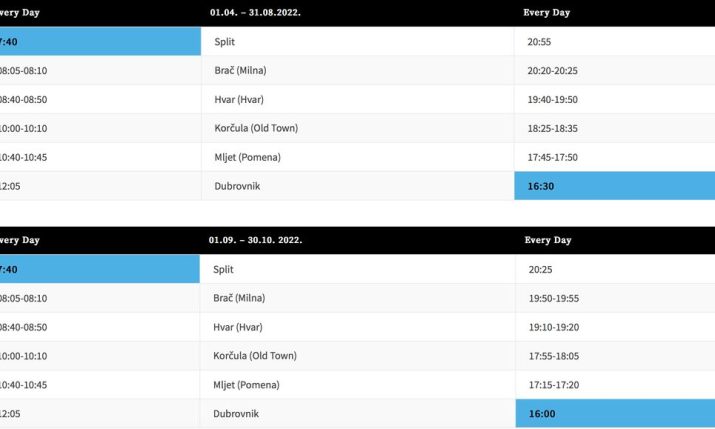
Task: Click the 01.04. – 31.08.2022. date header
Action: tap(255, 13)
